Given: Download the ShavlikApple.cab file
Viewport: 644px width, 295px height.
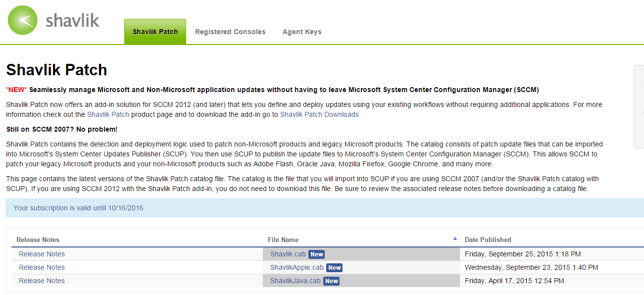Looking at the screenshot, I should tap(297, 267).
